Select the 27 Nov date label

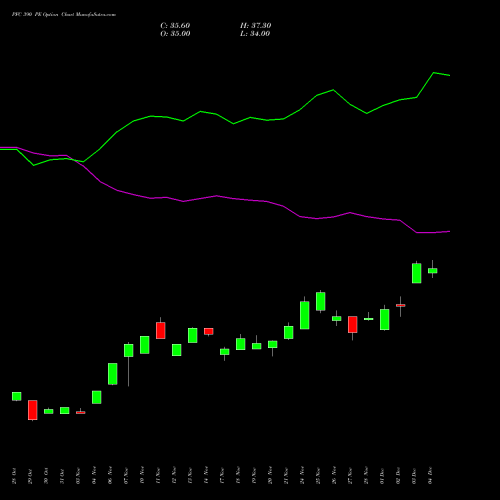[350, 476]
